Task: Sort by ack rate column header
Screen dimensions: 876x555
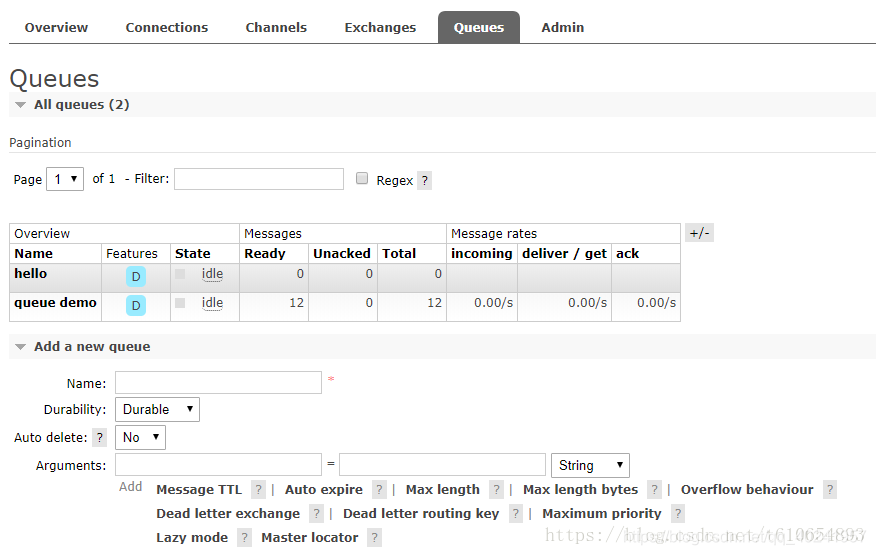Action: point(627,254)
